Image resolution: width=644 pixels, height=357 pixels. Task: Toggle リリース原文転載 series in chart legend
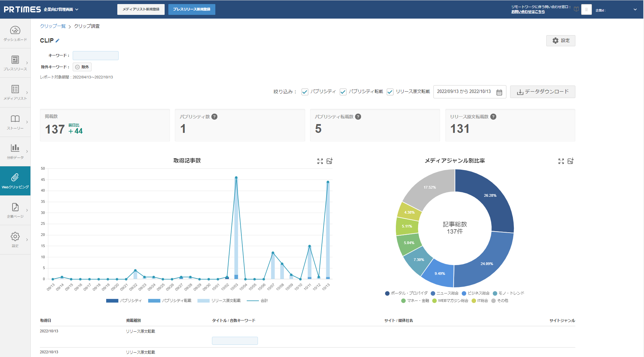coord(219,301)
